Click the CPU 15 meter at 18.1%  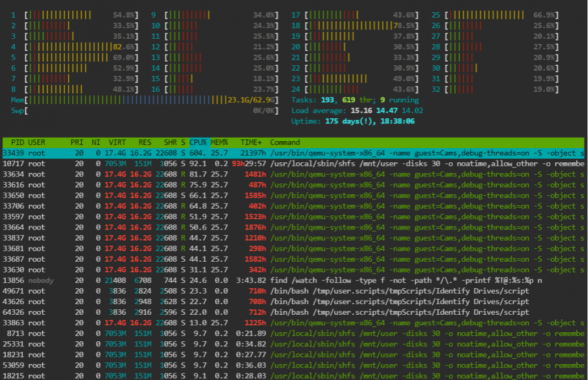point(215,79)
